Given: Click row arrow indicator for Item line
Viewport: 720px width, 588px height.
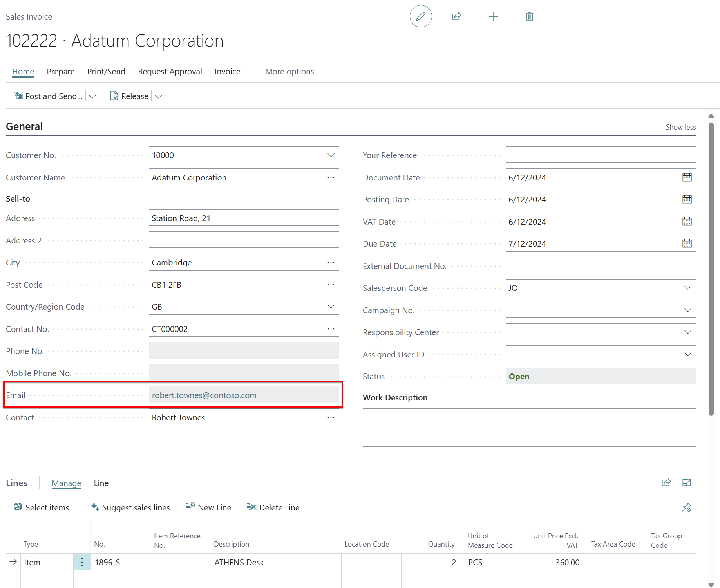Looking at the screenshot, I should point(13,562).
